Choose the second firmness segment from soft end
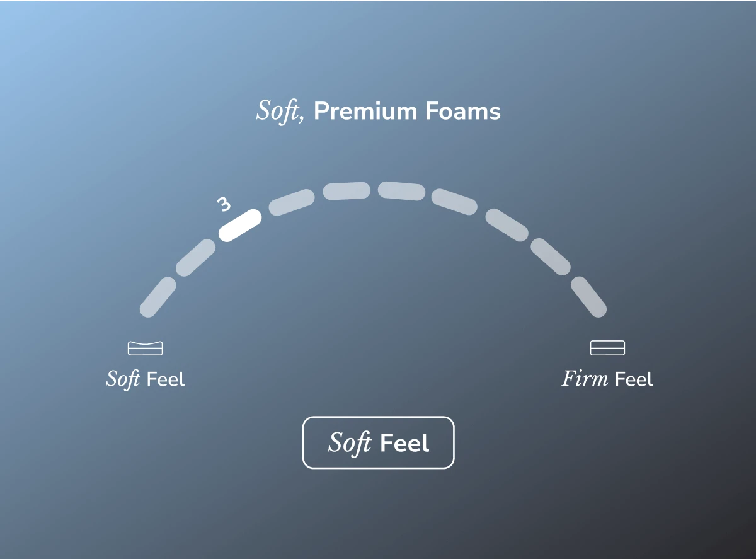Screen dimensions: 756x559 195,257
